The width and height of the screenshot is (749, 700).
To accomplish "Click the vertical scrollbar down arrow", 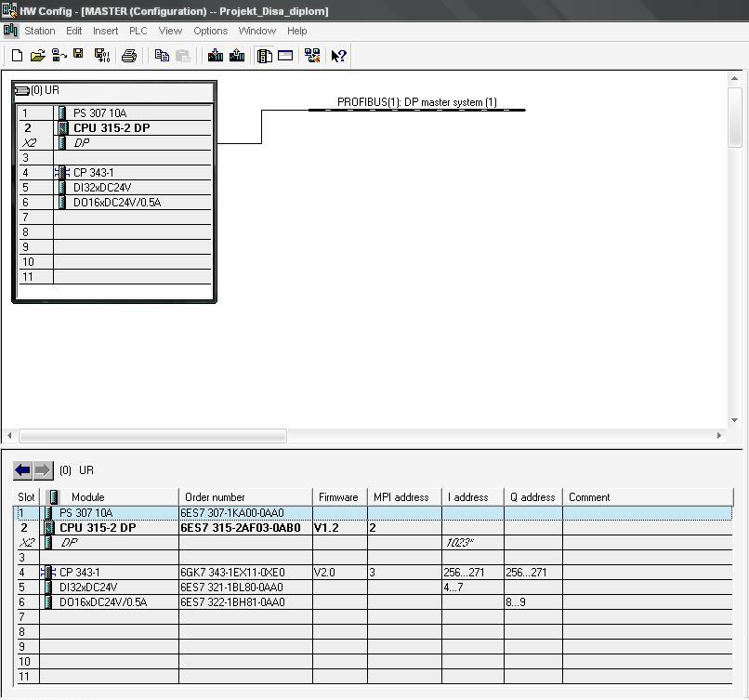I will (735, 420).
